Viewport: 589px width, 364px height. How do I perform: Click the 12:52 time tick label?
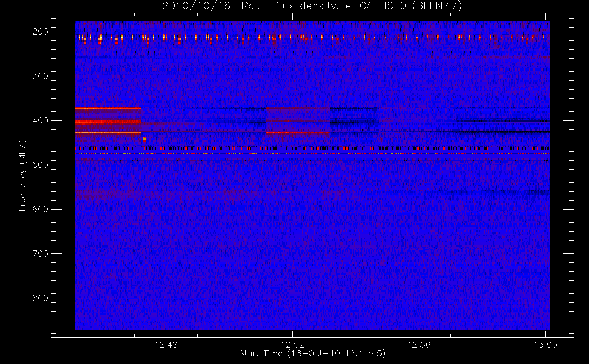tap(292, 345)
